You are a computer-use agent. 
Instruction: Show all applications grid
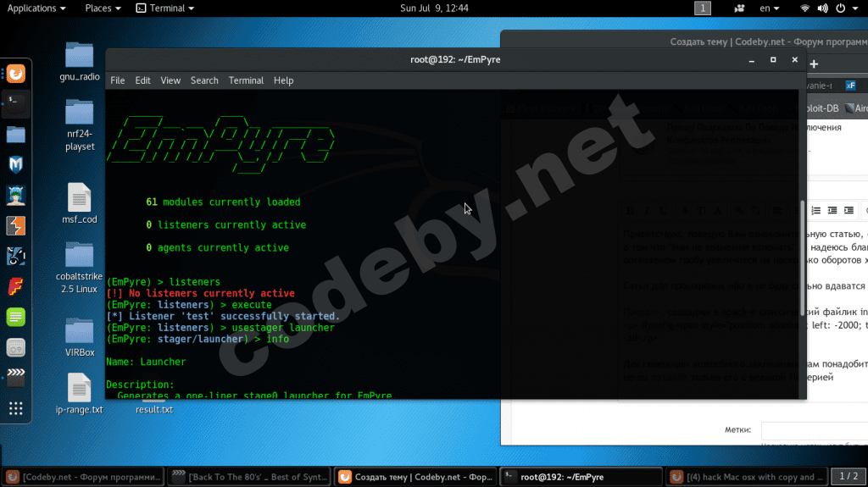coord(15,408)
